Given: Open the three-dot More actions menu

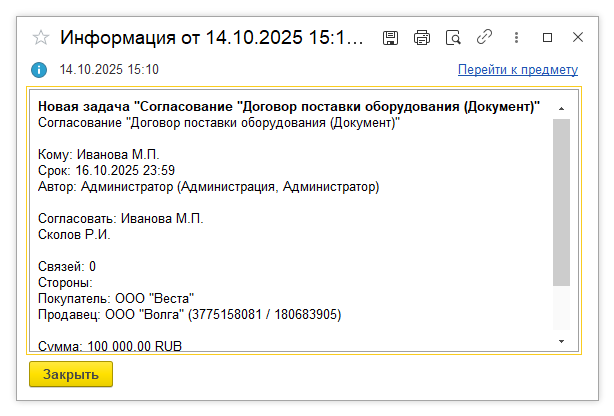Looking at the screenshot, I should click(516, 38).
